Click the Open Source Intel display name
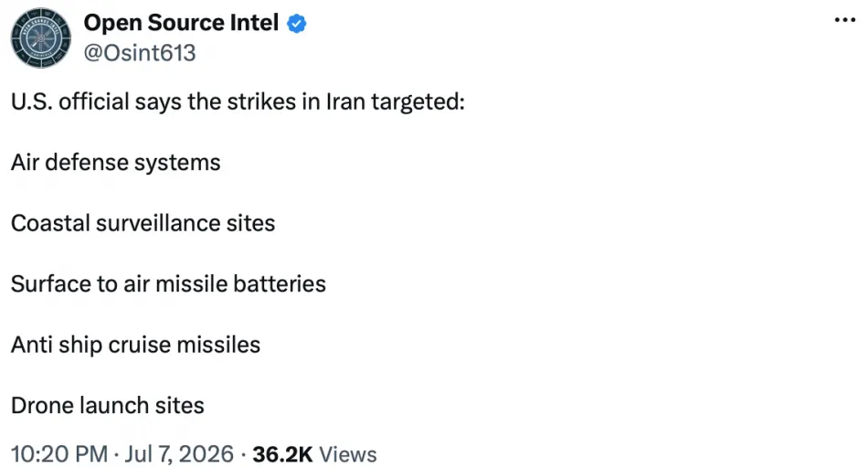This screenshot has width=868, height=468. click(181, 23)
